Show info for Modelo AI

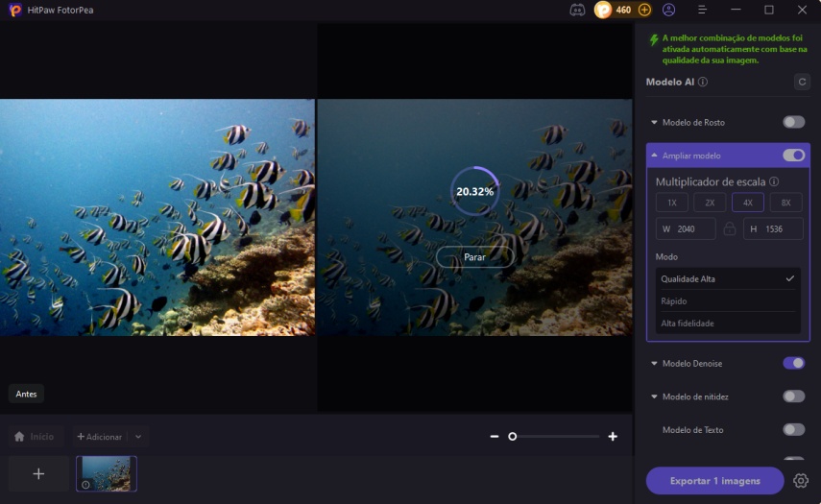(703, 82)
